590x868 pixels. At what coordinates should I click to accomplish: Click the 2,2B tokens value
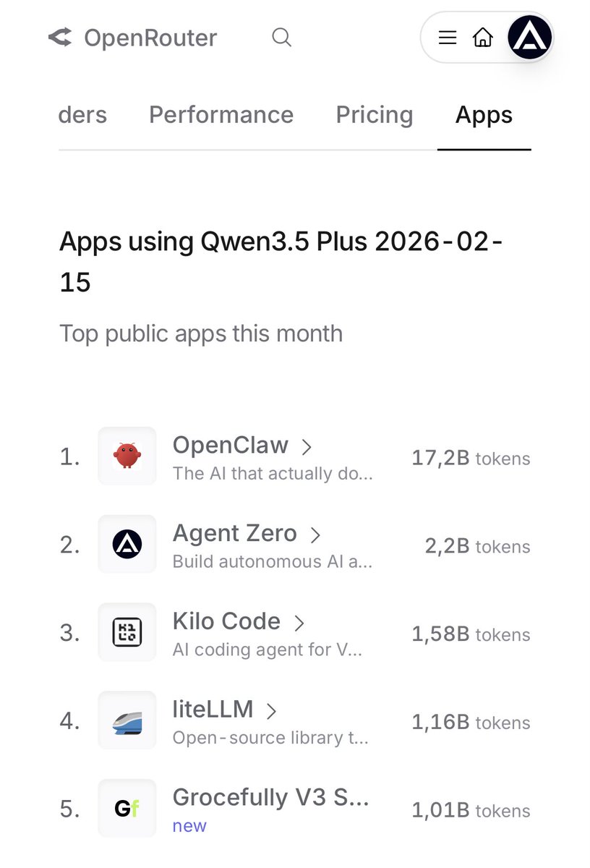[x=477, y=546]
